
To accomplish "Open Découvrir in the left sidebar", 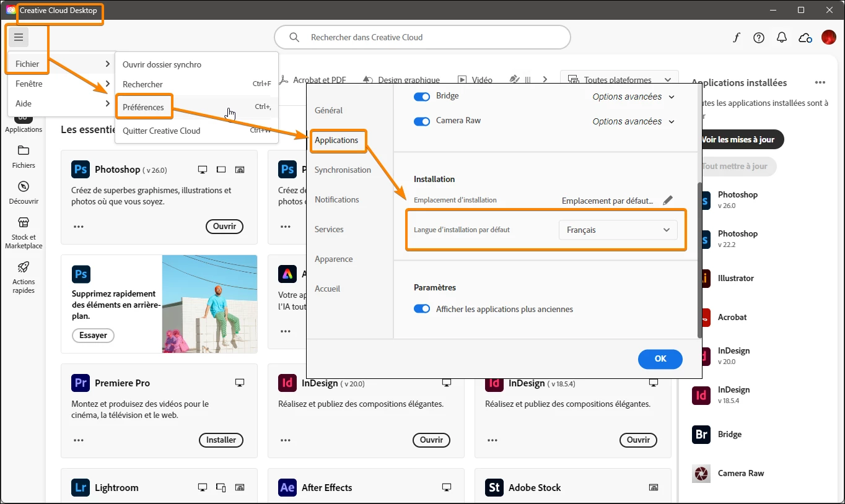I will (24, 193).
